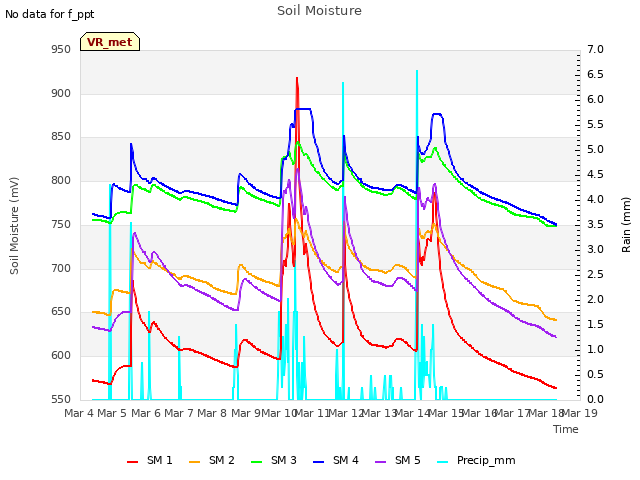Click the 2.0 tick on rain axis
This screenshot has height=480, width=640.
pos(596,300)
